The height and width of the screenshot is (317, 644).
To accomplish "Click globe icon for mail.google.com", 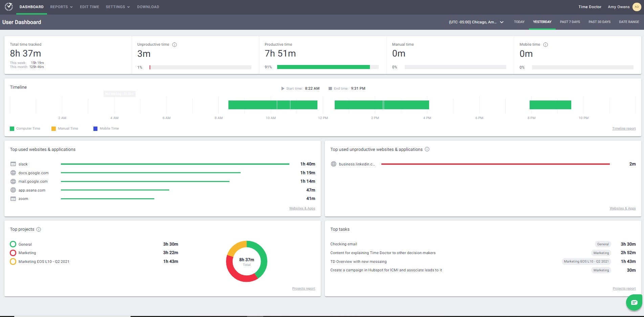I will pos(13,181).
